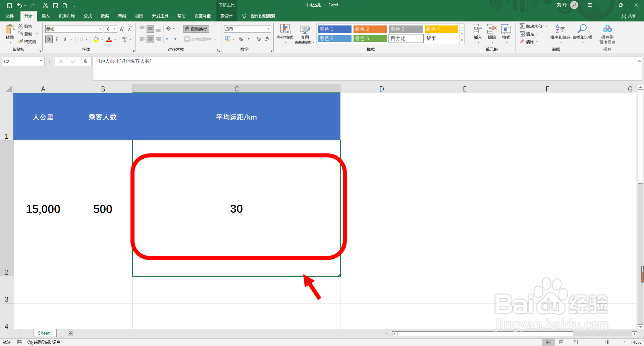Switch to the 数据 tab
The width and height of the screenshot is (644, 346).
tap(105, 16)
